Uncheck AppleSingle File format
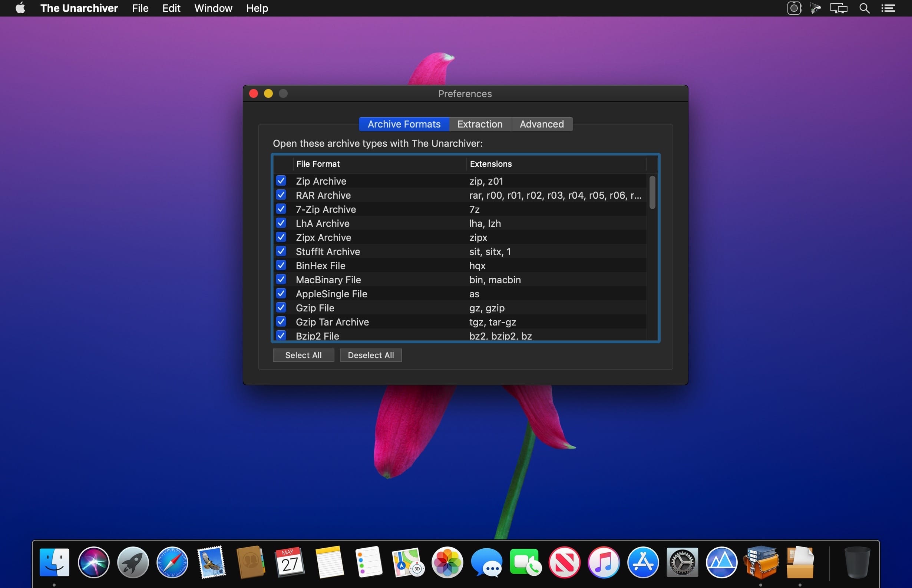 pyautogui.click(x=281, y=294)
